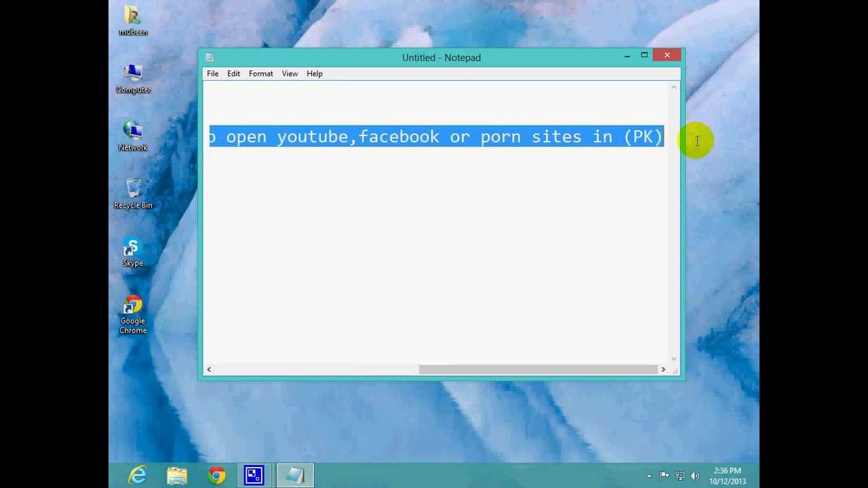Click the word 'facebook' in the text
This screenshot has height=488, width=868.
399,137
